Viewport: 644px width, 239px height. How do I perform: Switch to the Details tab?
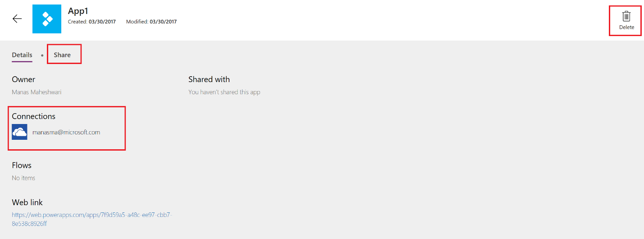22,55
